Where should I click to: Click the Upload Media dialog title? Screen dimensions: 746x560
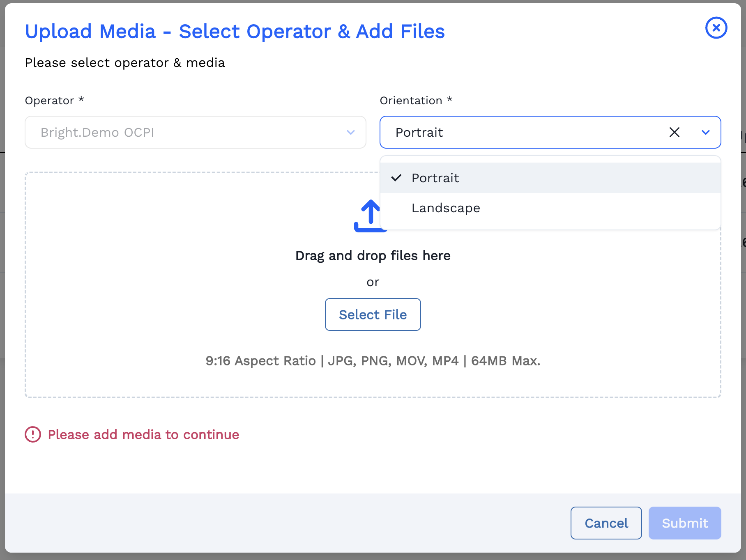point(235,31)
